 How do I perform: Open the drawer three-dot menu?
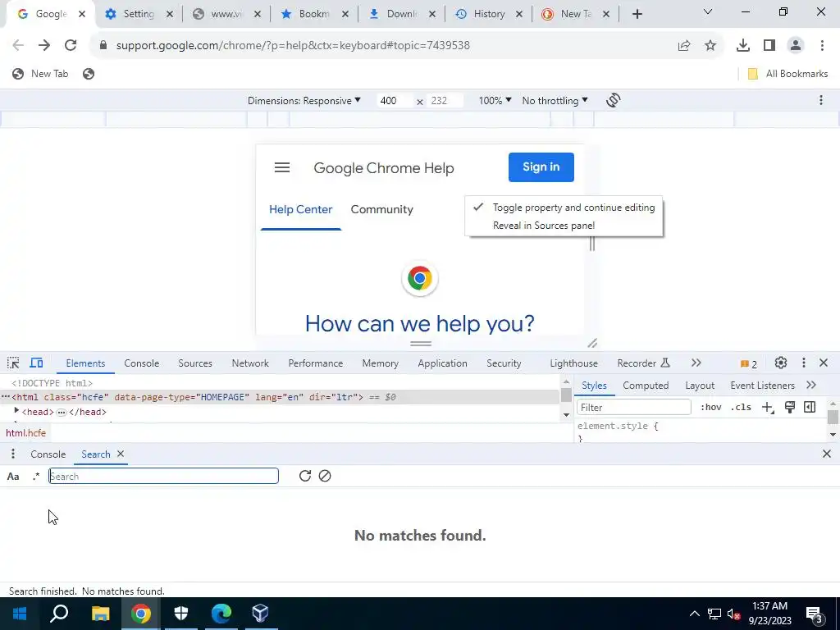(13, 454)
